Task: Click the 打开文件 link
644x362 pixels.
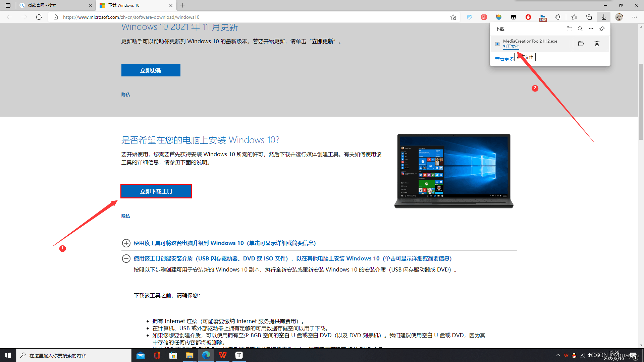Action: pyautogui.click(x=511, y=47)
